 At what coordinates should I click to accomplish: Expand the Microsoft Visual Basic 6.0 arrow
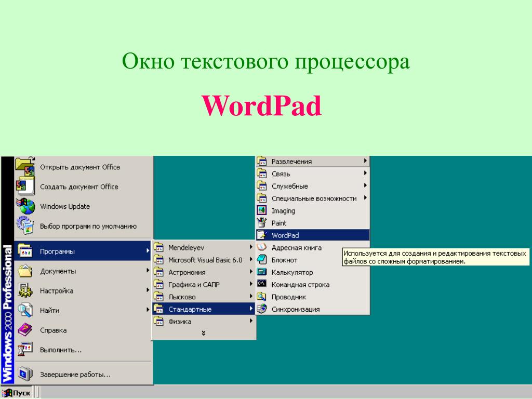[x=251, y=260]
